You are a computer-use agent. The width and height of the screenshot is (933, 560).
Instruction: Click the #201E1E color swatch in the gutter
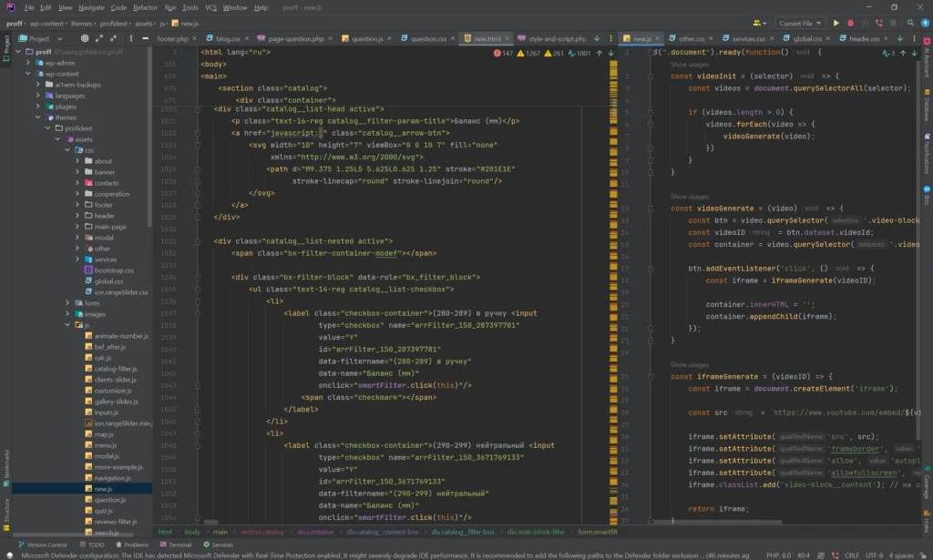[197, 169]
